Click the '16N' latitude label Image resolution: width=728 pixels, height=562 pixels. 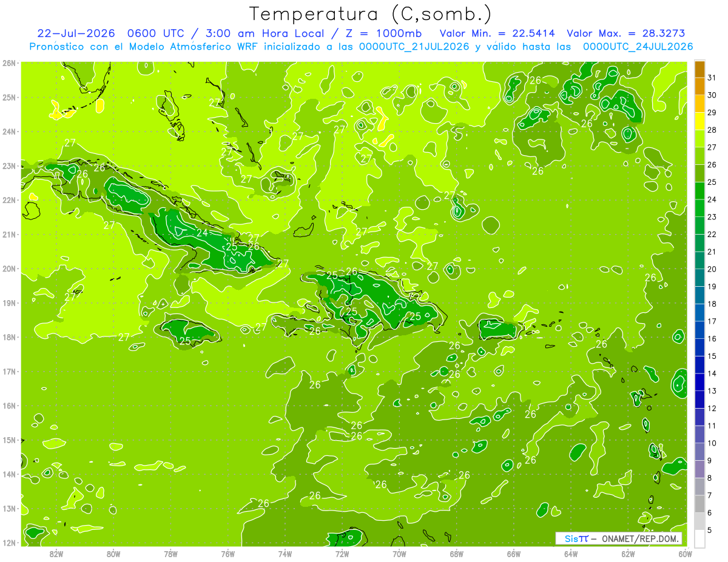pyautogui.click(x=10, y=406)
